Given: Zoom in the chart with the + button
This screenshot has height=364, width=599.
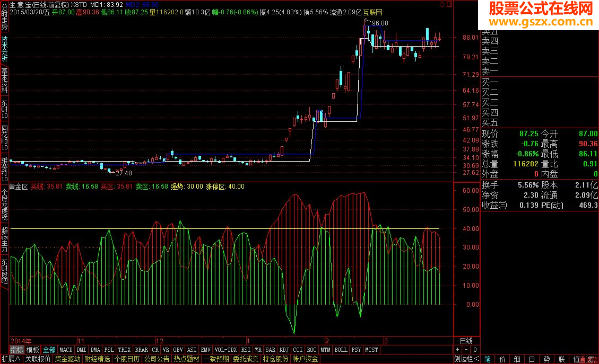Looking at the screenshot, I should pos(458,350).
